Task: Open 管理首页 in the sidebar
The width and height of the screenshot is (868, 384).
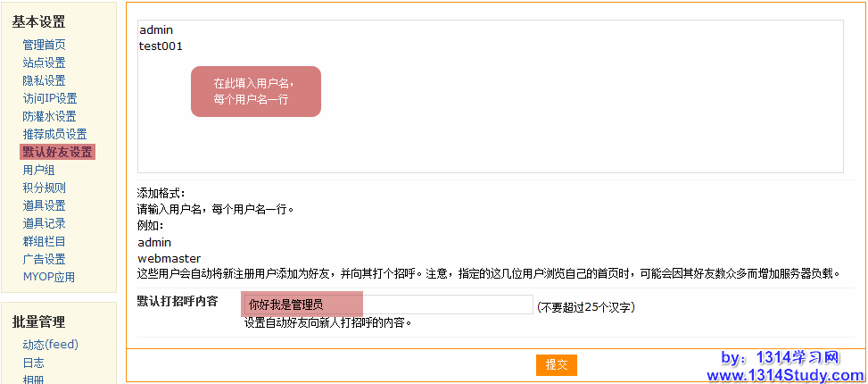Action: tap(44, 45)
